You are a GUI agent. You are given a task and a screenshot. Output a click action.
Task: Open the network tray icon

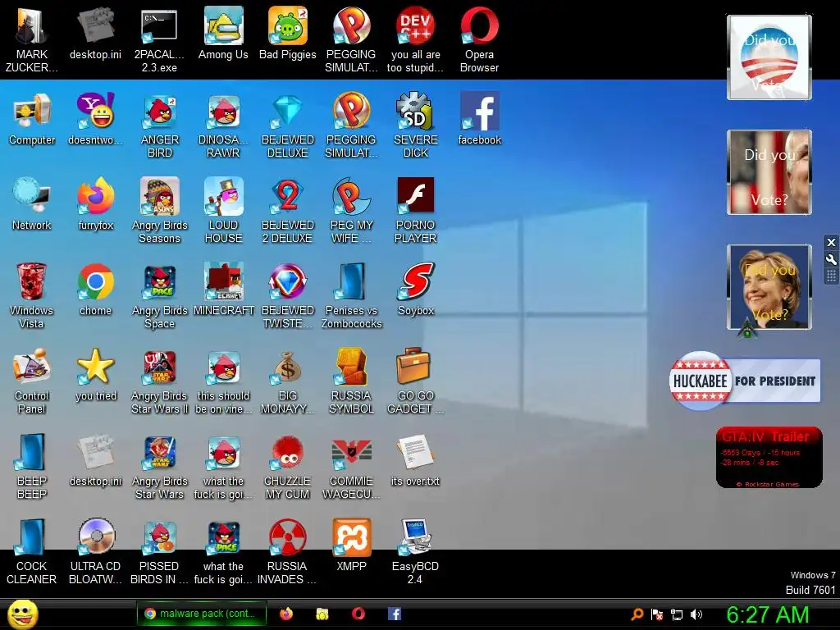coord(677,614)
